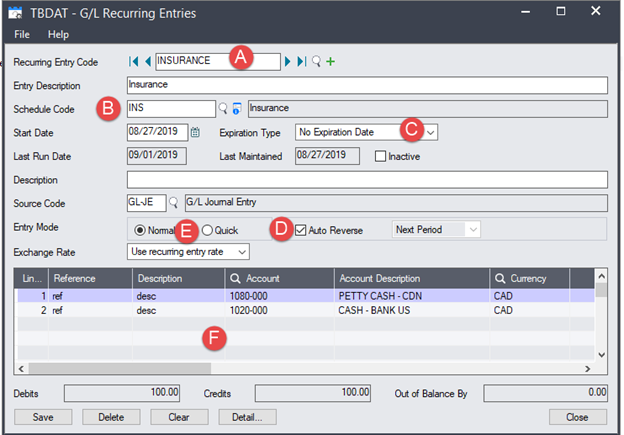Click the Debits total field
Screen dimensions: 624x435
point(122,393)
